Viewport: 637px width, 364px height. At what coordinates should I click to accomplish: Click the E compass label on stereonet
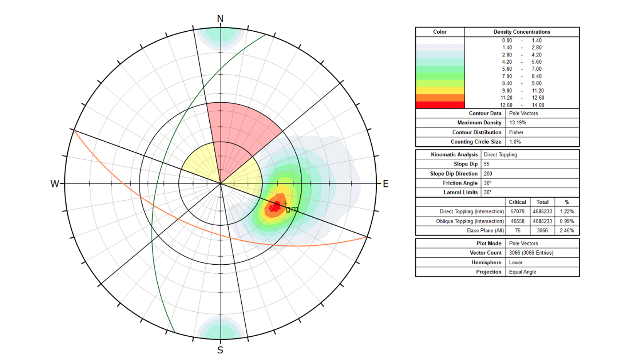(385, 184)
